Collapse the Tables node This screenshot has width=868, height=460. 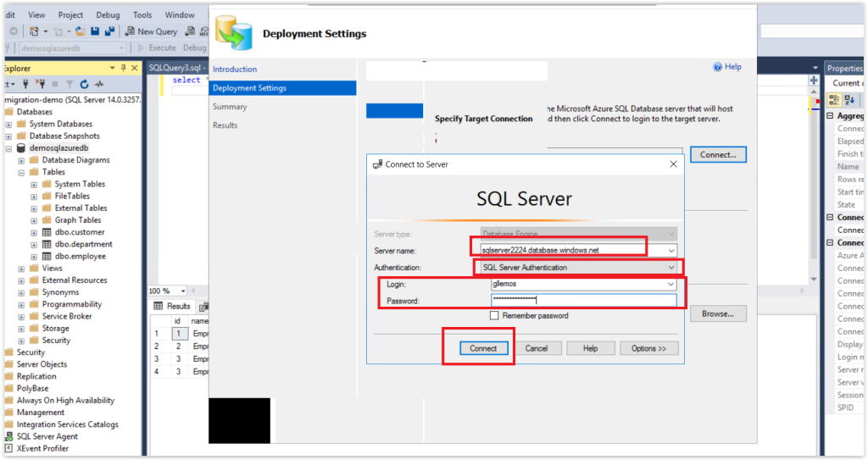21,172
